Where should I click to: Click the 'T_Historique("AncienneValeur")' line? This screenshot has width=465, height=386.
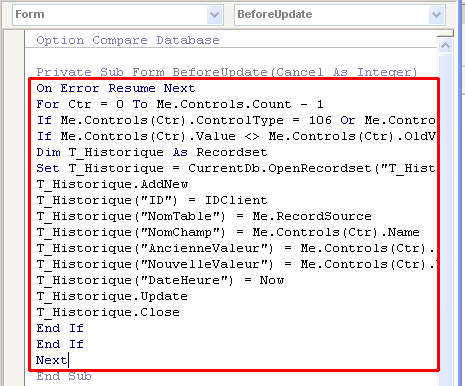pos(236,248)
